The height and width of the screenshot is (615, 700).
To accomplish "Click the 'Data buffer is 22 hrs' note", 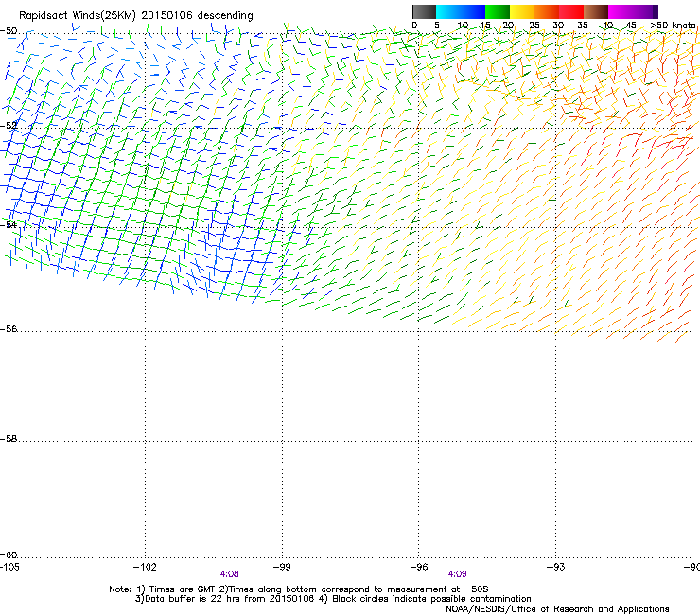I will (x=191, y=599).
